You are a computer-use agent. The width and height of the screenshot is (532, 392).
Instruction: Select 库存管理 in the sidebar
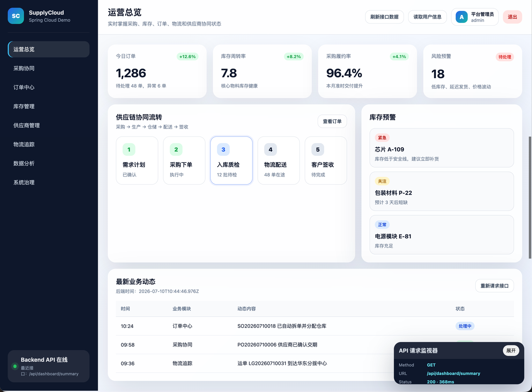[49, 106]
